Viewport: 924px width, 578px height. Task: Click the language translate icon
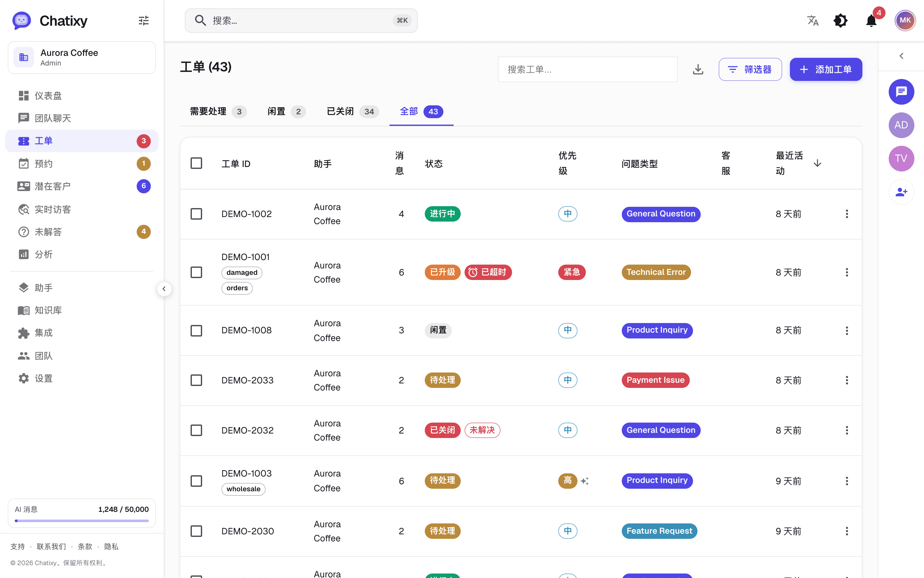coord(813,20)
